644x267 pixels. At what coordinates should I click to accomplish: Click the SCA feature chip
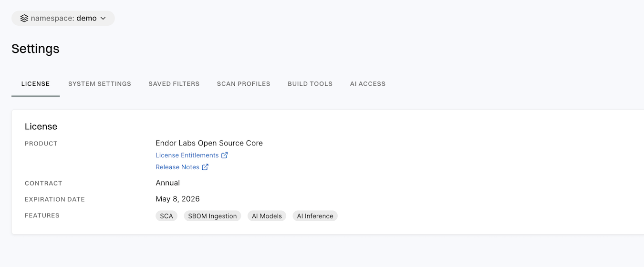(x=166, y=216)
